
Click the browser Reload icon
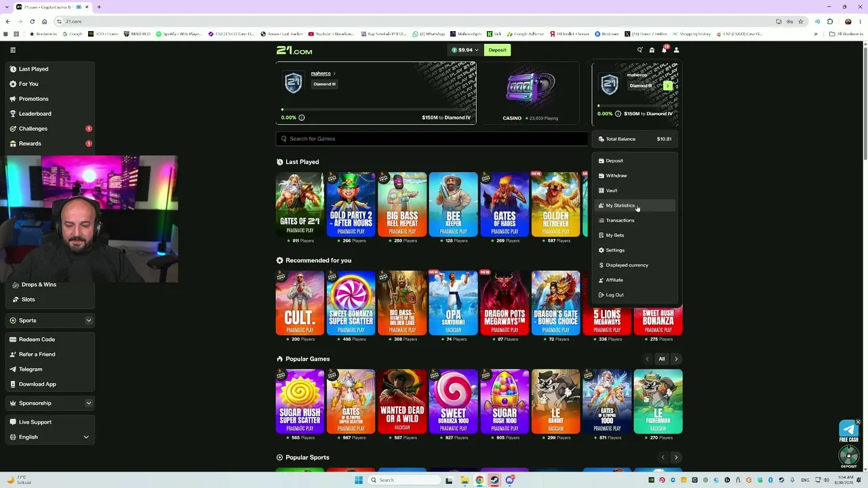[x=32, y=22]
